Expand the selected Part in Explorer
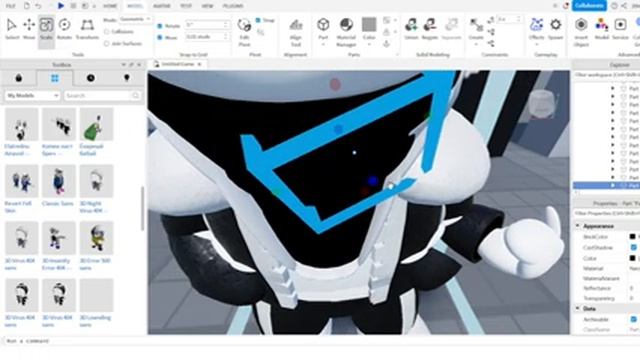This screenshot has height=360, width=640. (x=613, y=186)
